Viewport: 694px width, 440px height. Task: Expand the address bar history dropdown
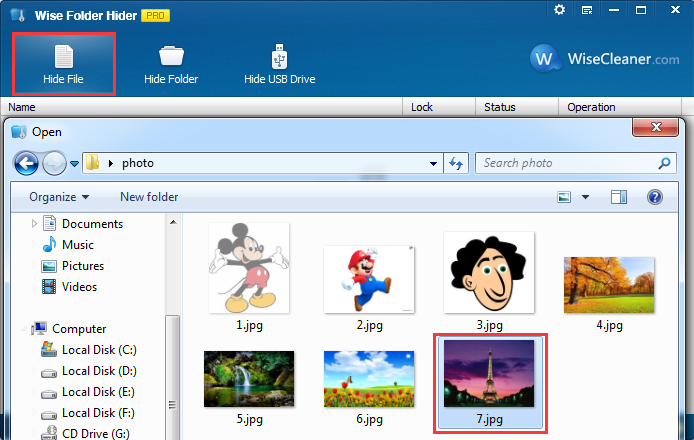point(433,163)
